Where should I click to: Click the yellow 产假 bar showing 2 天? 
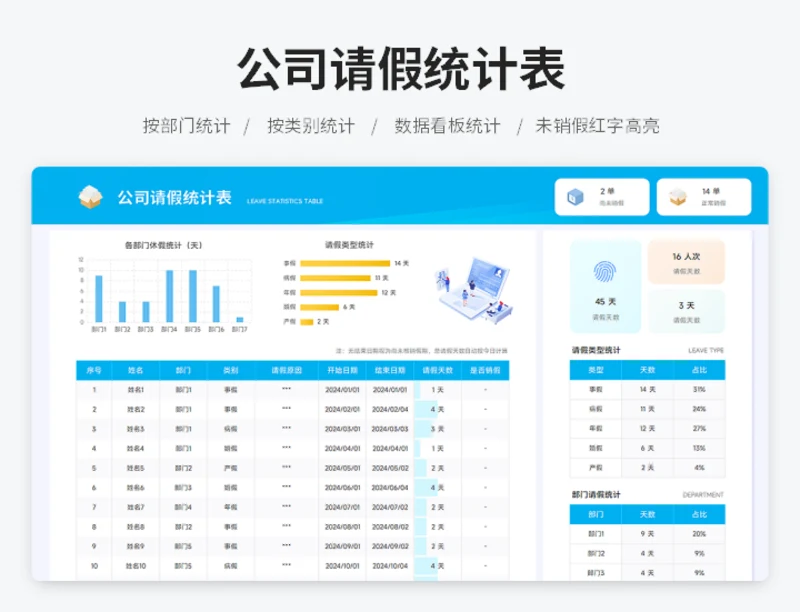[307, 322]
